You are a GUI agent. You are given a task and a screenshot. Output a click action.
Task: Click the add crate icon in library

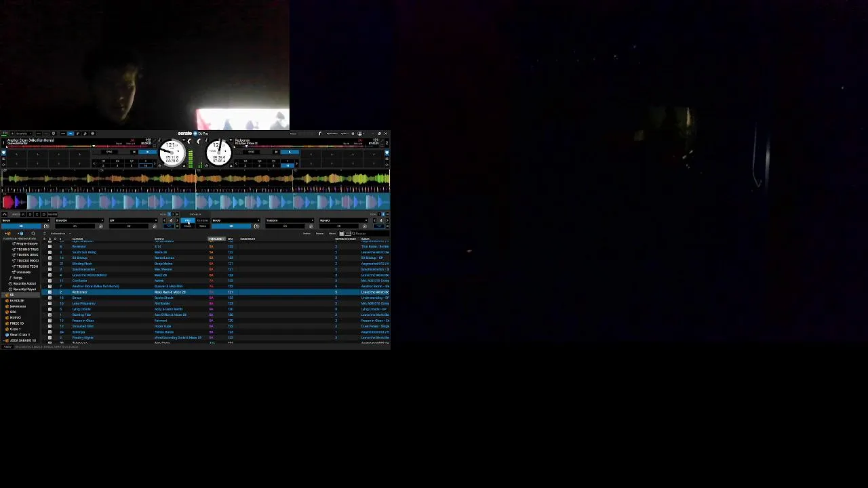(x=7, y=233)
